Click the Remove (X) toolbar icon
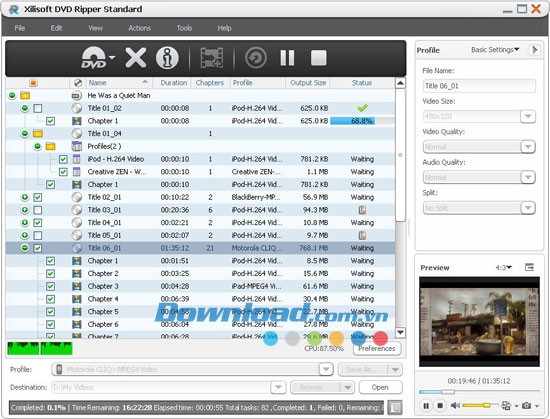The height and width of the screenshot is (419, 550). click(x=136, y=58)
